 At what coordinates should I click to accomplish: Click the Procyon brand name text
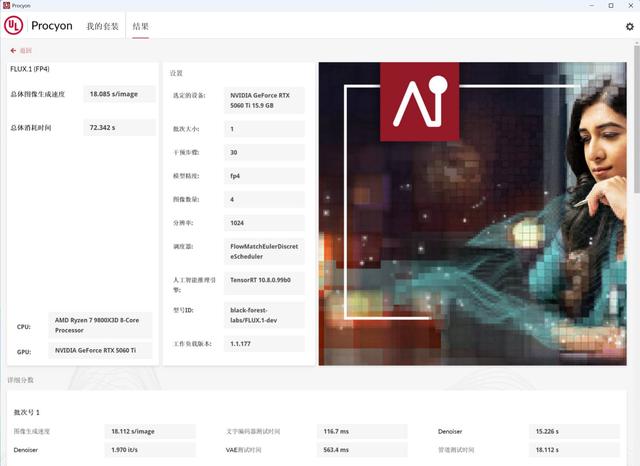52,26
